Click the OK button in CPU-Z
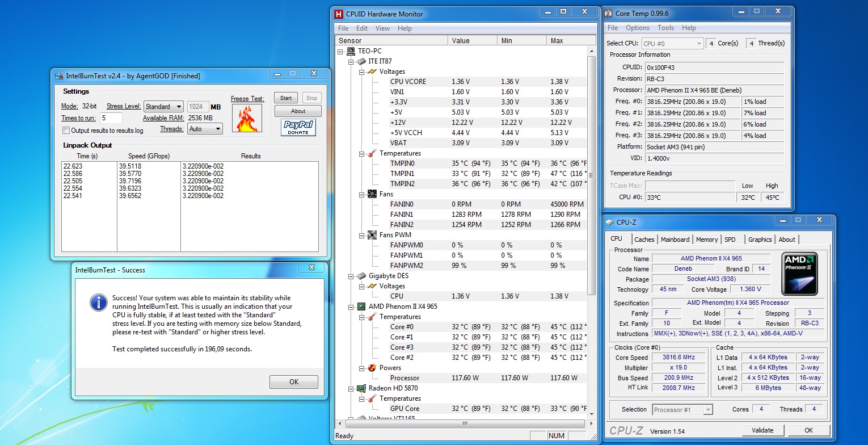 pos(808,430)
